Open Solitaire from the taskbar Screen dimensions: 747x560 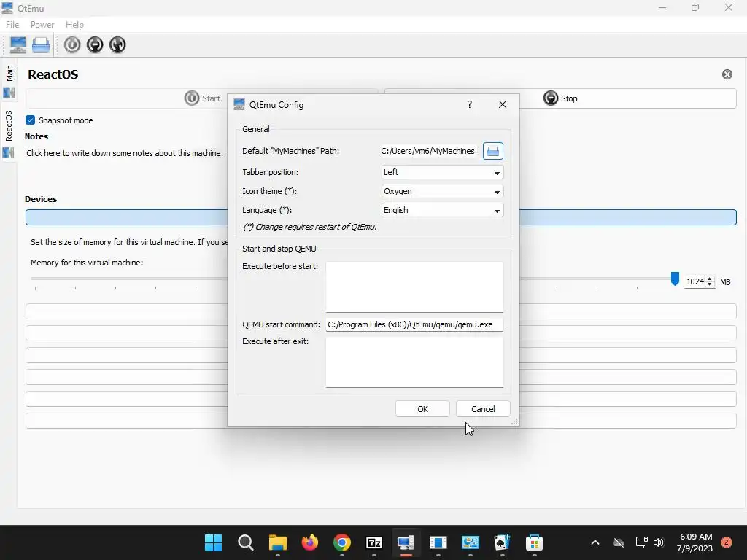(x=502, y=542)
